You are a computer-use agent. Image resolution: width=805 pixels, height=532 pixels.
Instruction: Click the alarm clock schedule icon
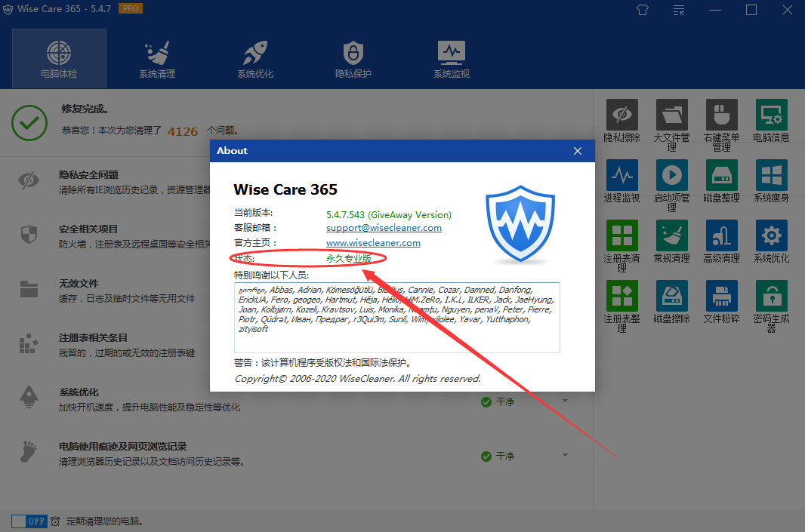pos(55,521)
